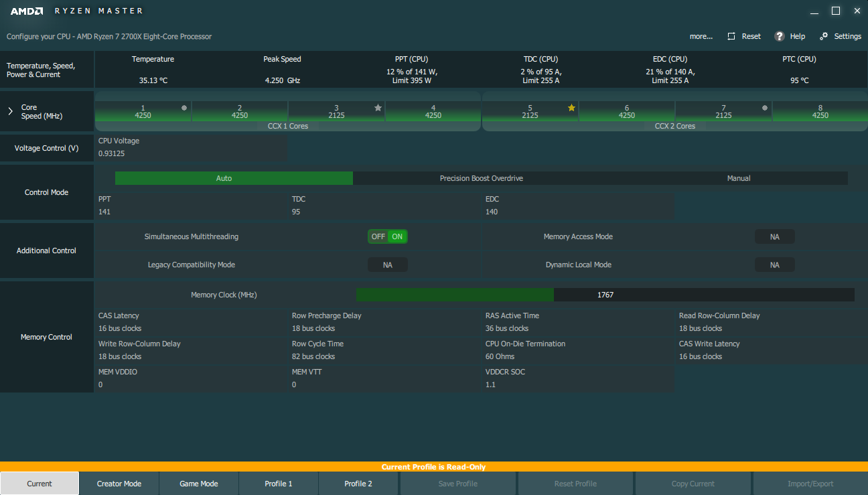
Task: Click TDC (CPU) gauge text
Action: (540, 76)
